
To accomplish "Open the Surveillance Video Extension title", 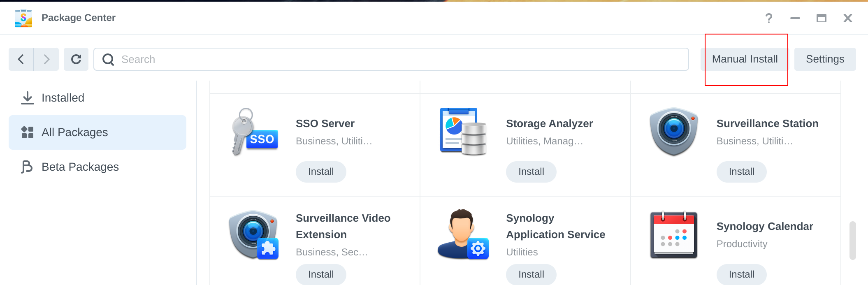I will click(343, 226).
